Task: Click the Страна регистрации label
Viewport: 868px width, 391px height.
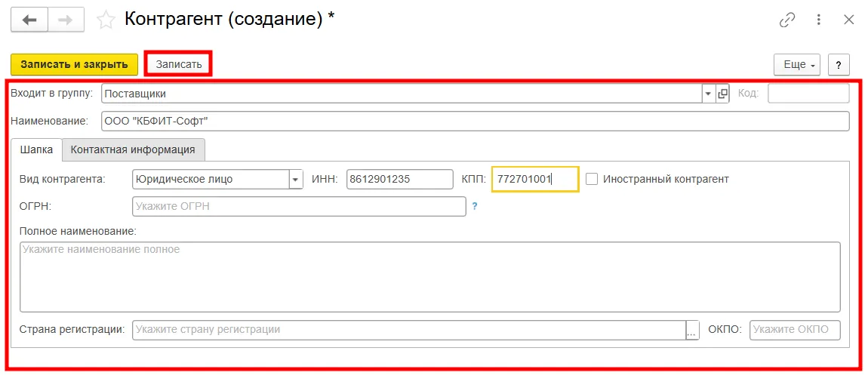Action: (x=72, y=330)
